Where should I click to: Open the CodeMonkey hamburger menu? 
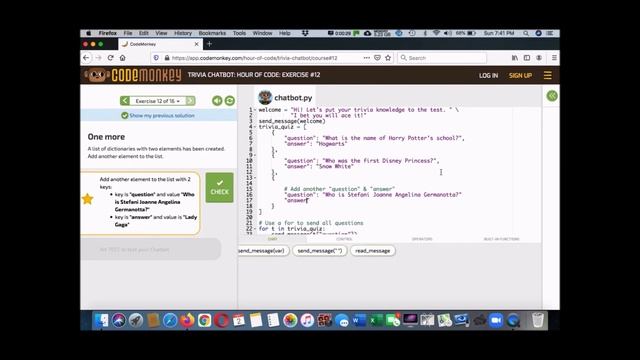[x=548, y=75]
